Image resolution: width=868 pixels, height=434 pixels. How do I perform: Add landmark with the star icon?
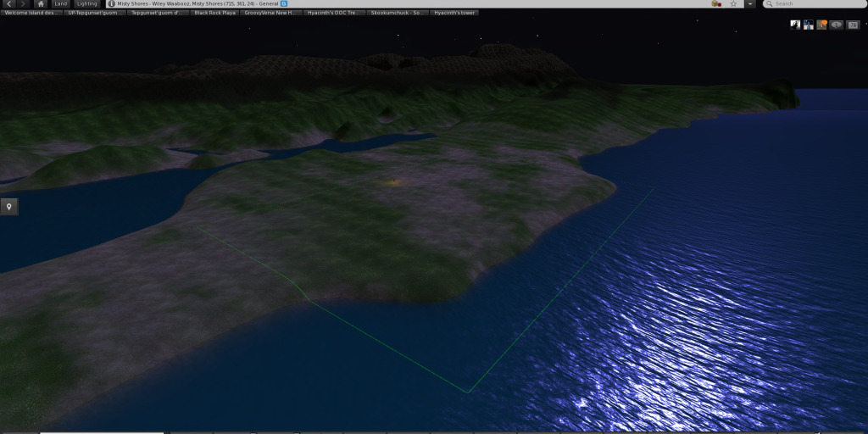click(x=734, y=4)
